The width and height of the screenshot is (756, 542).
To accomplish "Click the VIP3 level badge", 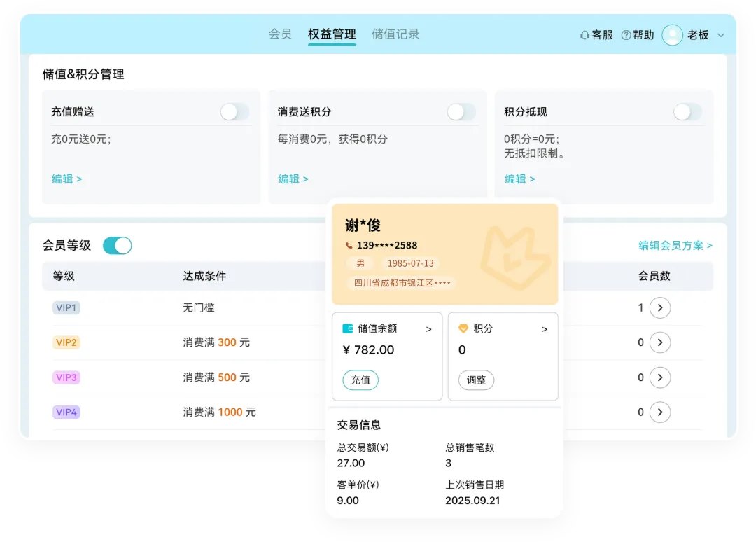I will click(x=66, y=377).
